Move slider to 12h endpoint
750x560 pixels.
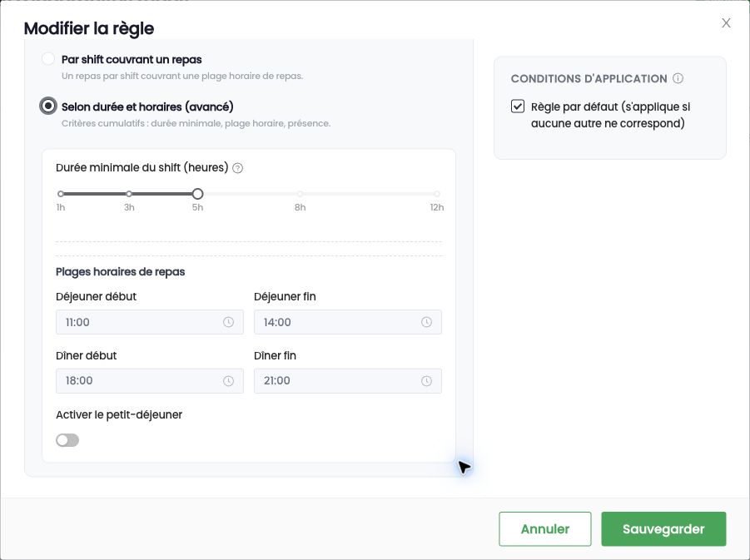pyautogui.click(x=437, y=194)
